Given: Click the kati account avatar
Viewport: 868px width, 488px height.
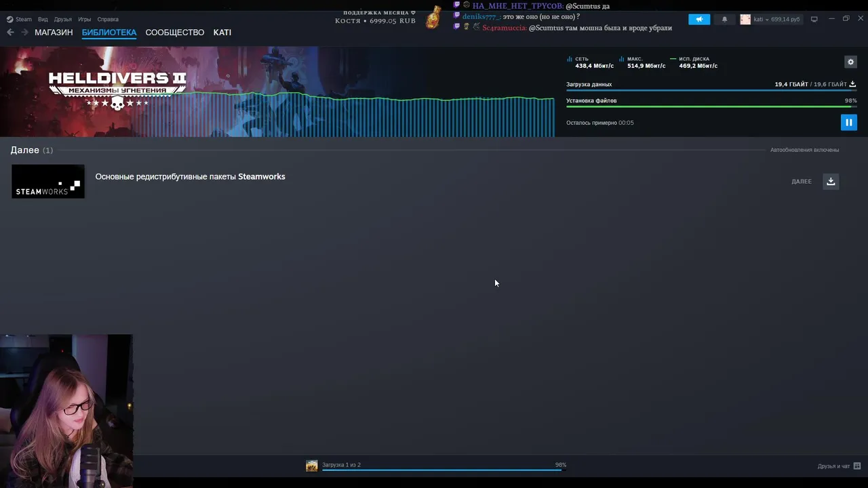Looking at the screenshot, I should tap(745, 19).
